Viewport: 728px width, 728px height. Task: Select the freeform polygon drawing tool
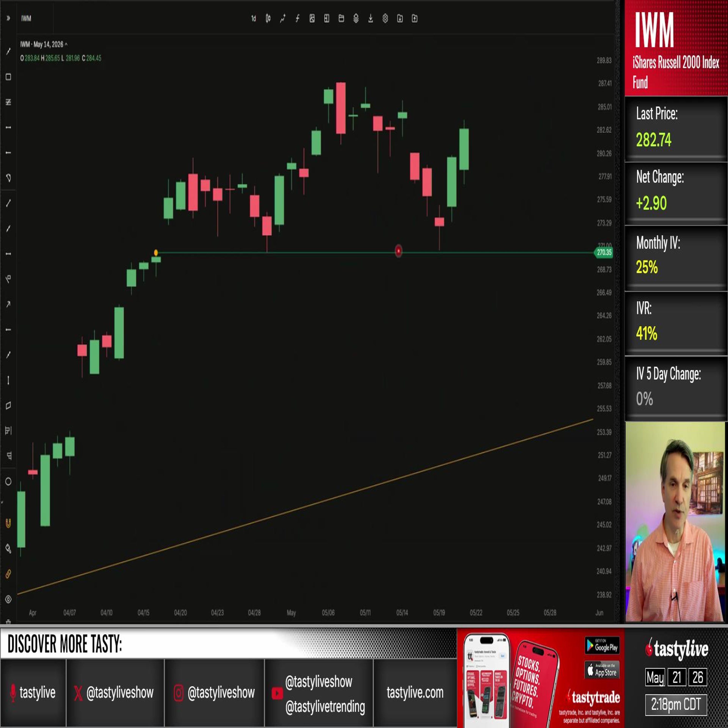click(x=8, y=178)
